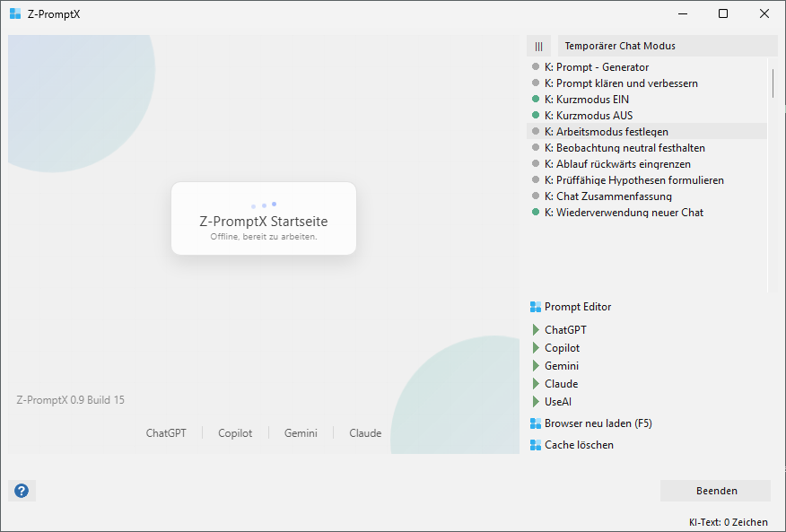Screen dimensions: 786x532
Task: Switch to the ChatGPT tab at the bottom
Action: pyautogui.click(x=166, y=433)
